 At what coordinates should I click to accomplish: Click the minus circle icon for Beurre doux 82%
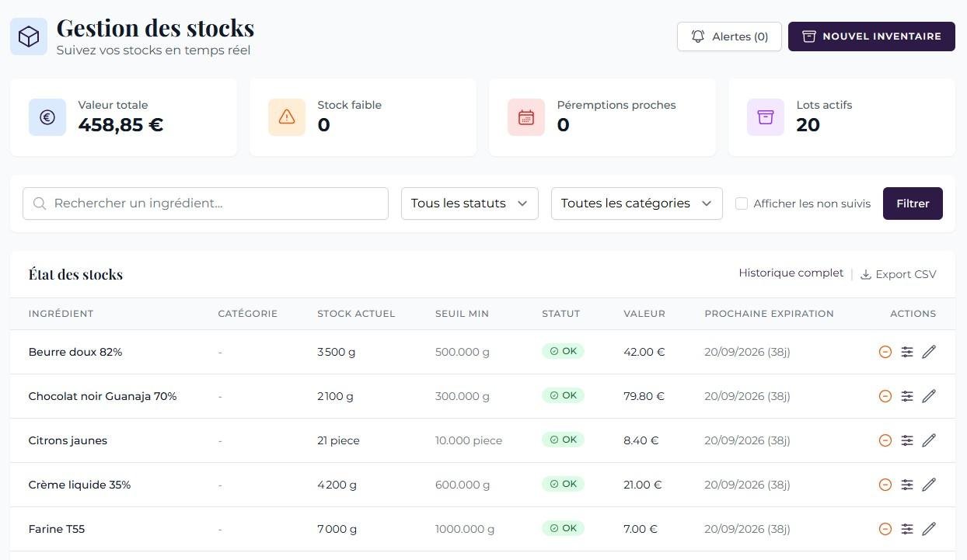[x=885, y=352]
